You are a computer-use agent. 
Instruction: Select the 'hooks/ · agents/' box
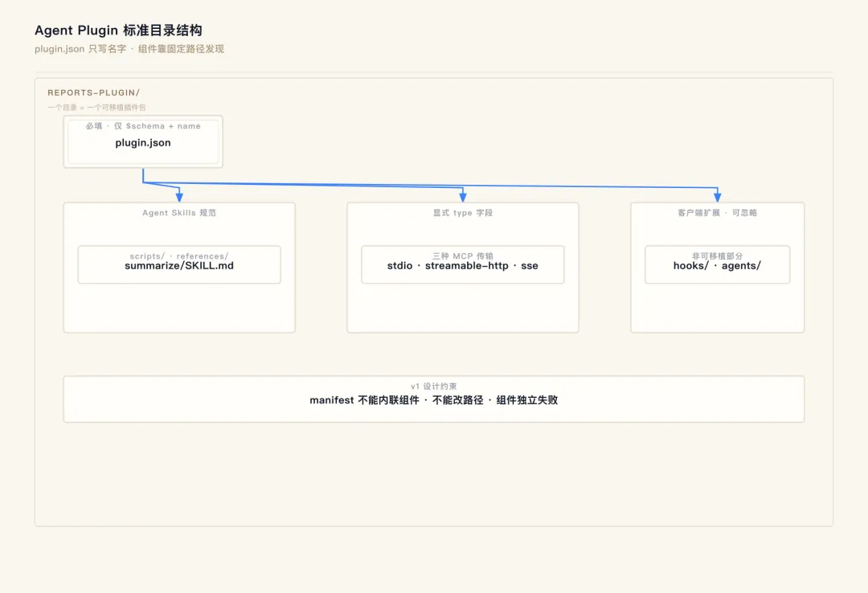coord(718,264)
